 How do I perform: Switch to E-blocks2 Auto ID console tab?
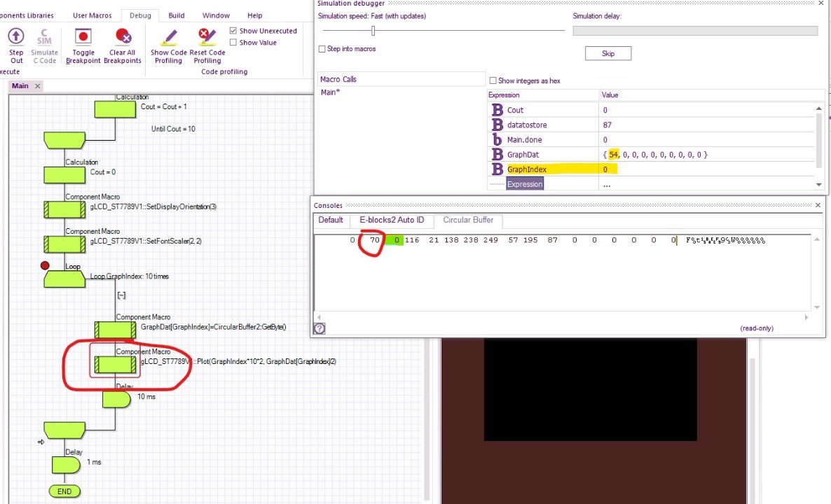392,220
